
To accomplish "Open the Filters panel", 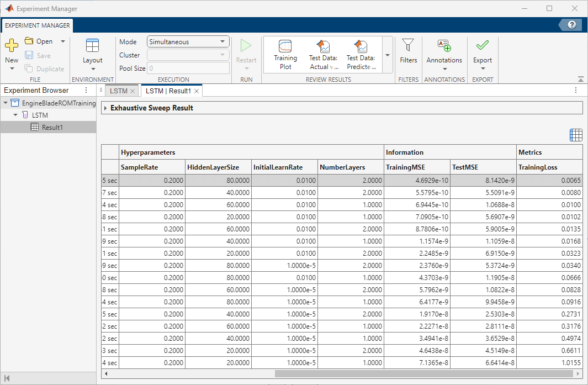I will point(408,54).
